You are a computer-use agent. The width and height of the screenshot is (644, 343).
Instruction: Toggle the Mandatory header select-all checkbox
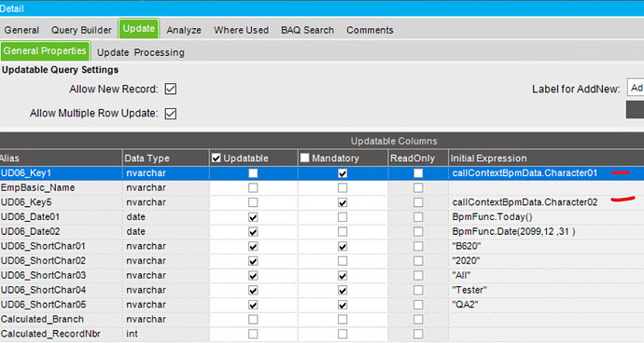(x=304, y=158)
